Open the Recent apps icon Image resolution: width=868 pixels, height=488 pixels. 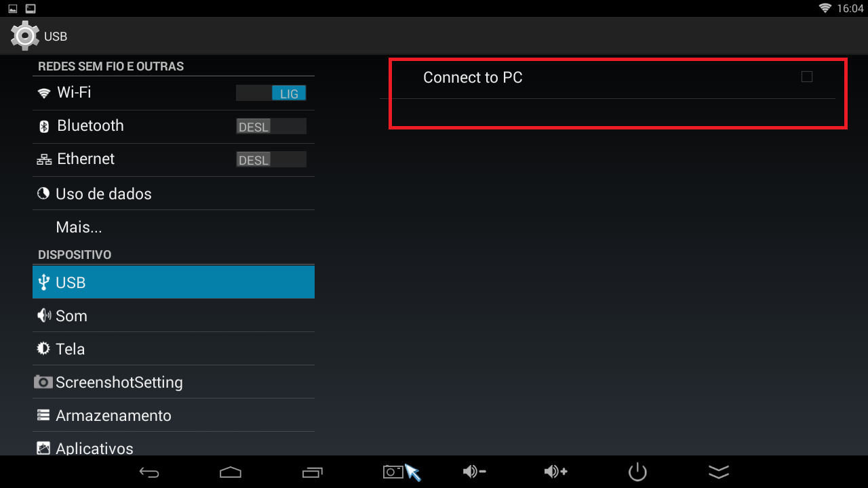point(313,472)
